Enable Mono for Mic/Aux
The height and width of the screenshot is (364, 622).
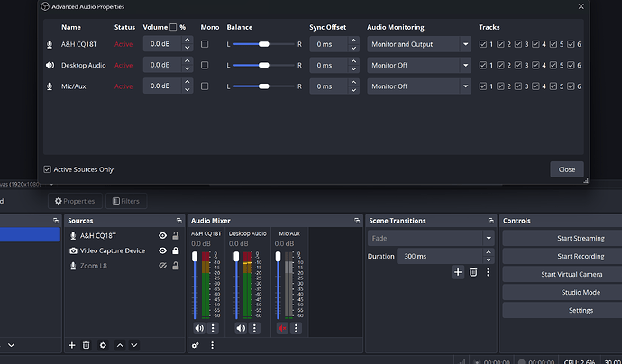205,86
